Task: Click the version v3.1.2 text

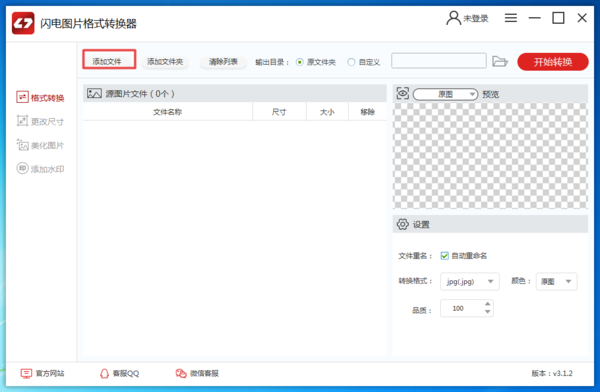Action: [x=552, y=374]
